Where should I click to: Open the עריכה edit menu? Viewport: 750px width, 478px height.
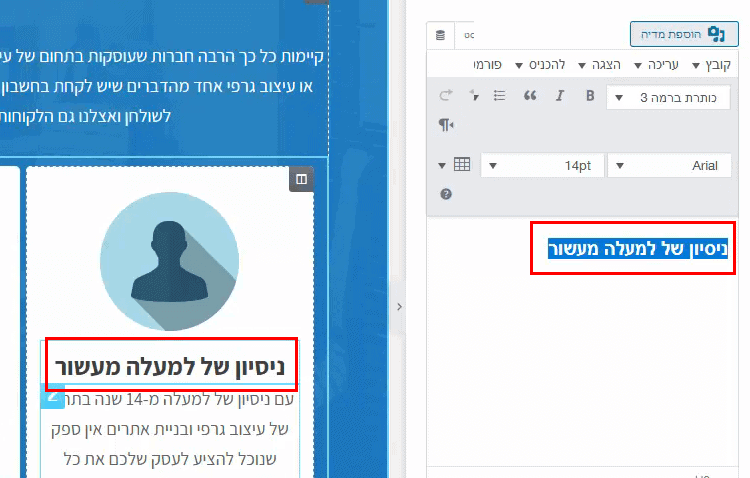(656, 65)
